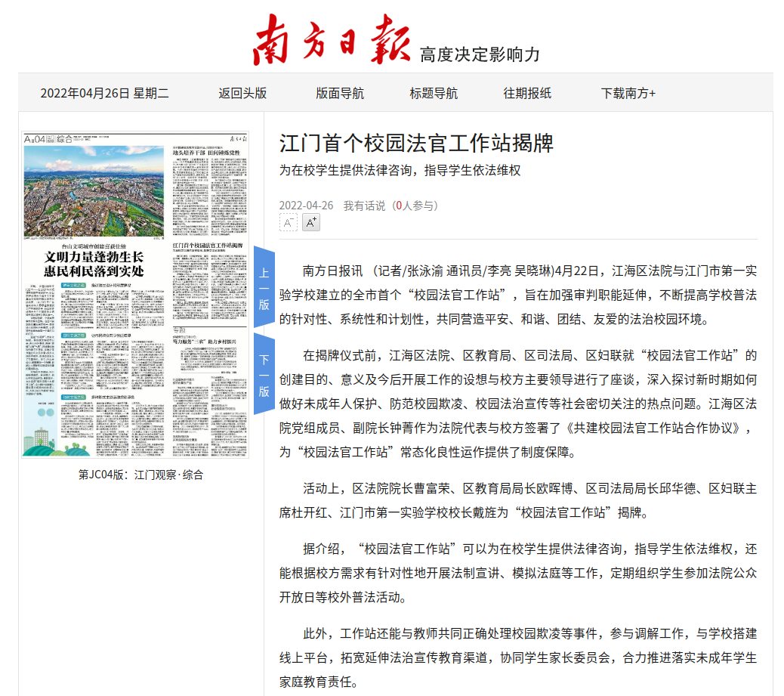Viewport: 784px width, 696px height.
Task: Select the 江门首个校园法官工作站揭牌 article region in page preview
Action: [209, 282]
